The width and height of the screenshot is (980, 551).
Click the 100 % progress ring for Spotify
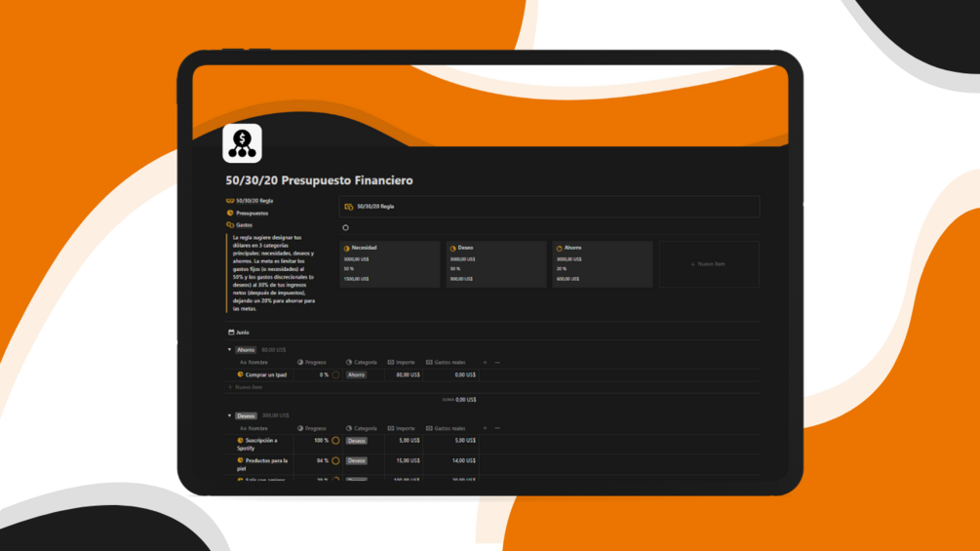tap(335, 441)
